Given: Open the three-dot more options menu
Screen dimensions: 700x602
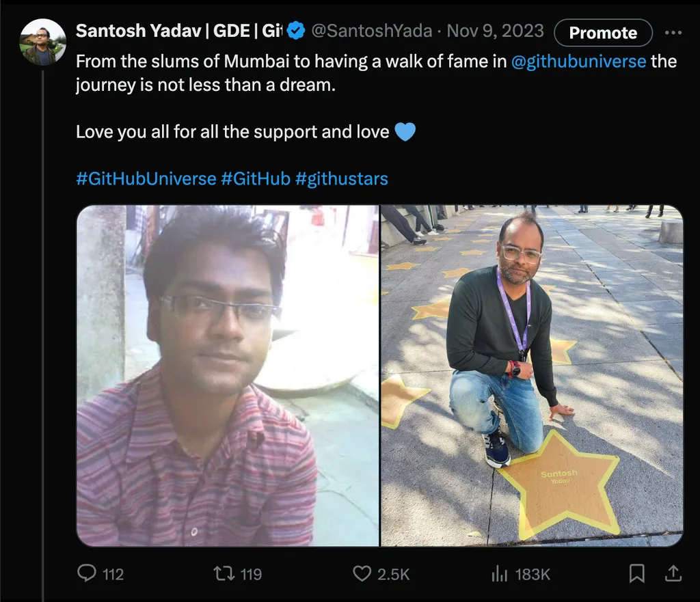Looking at the screenshot, I should pyautogui.click(x=673, y=33).
